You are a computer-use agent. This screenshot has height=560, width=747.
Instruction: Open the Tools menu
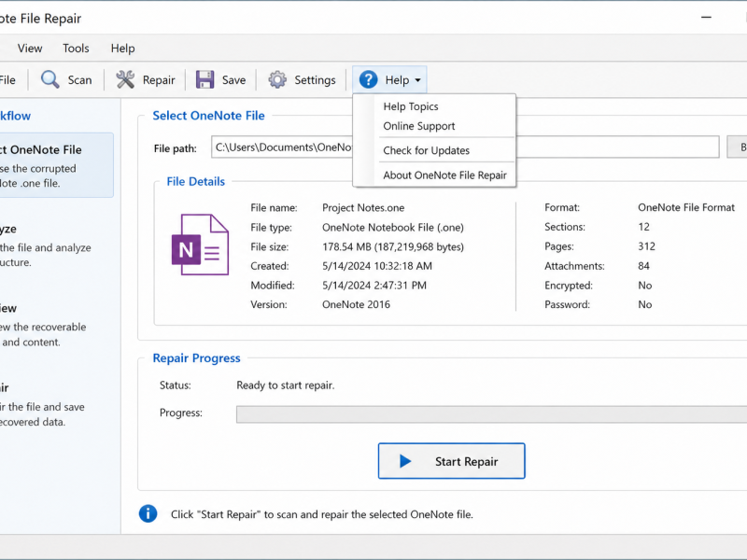[x=76, y=49]
